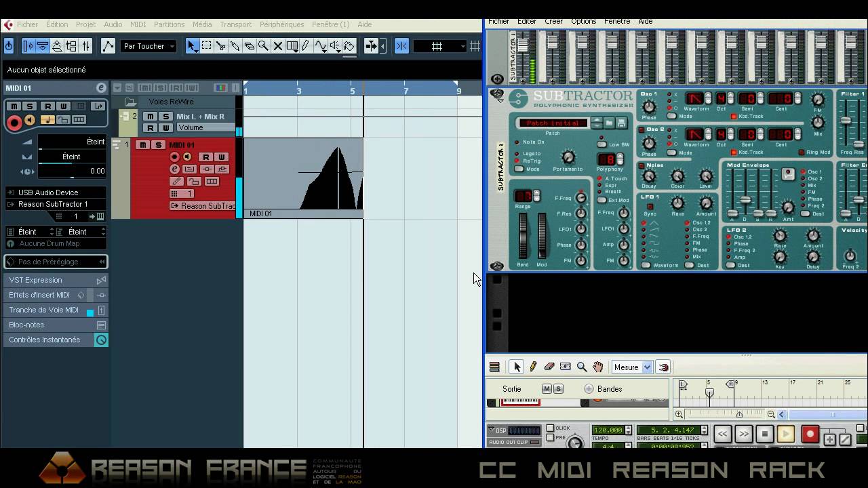Click the zoom-out icon under Reason sequencer

click(771, 414)
